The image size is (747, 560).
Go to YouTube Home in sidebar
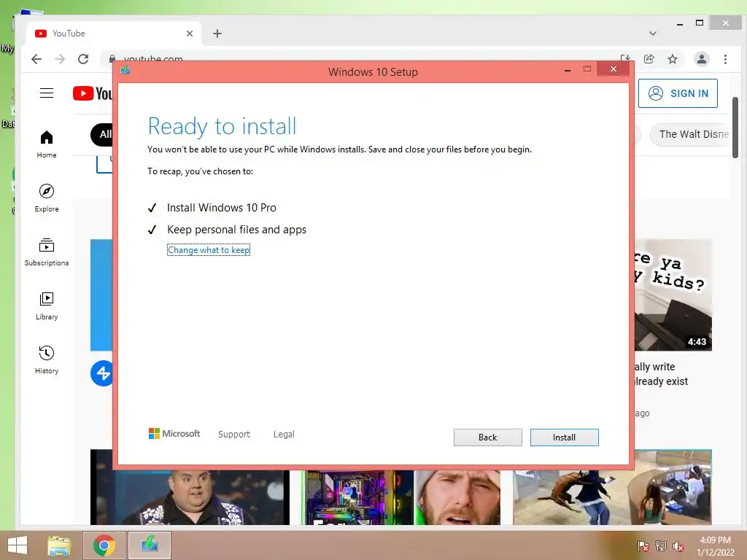(47, 144)
